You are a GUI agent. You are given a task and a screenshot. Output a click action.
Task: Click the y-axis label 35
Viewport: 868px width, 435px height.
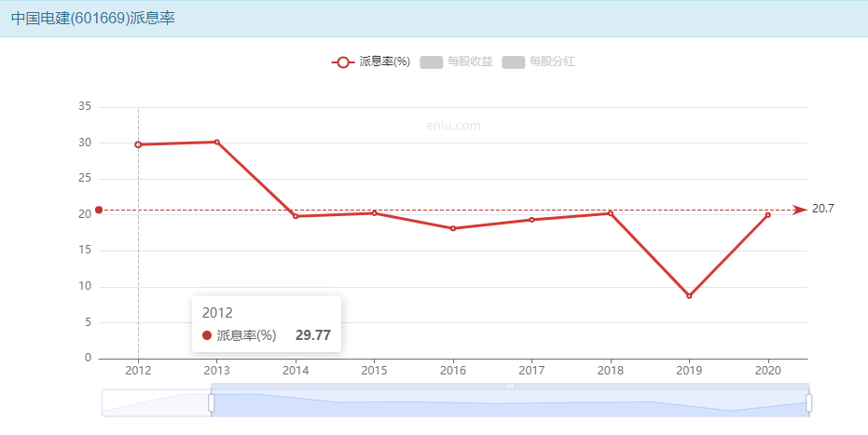(85, 106)
